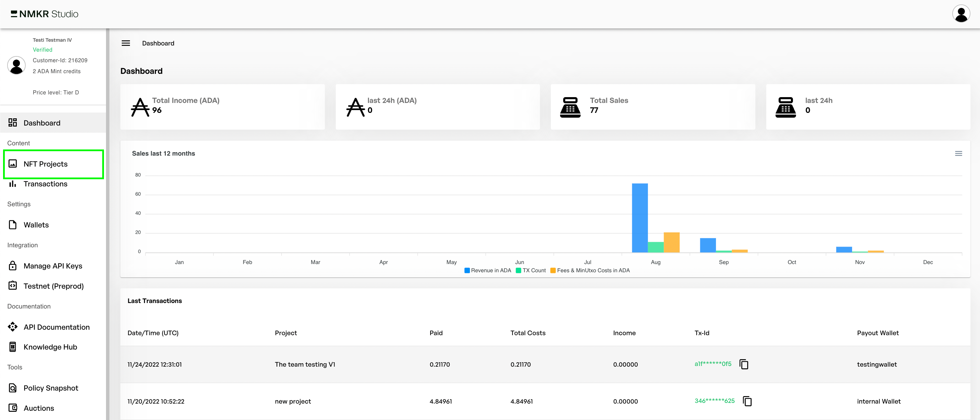
Task: Toggle the TX Count legend series
Action: (x=531, y=271)
